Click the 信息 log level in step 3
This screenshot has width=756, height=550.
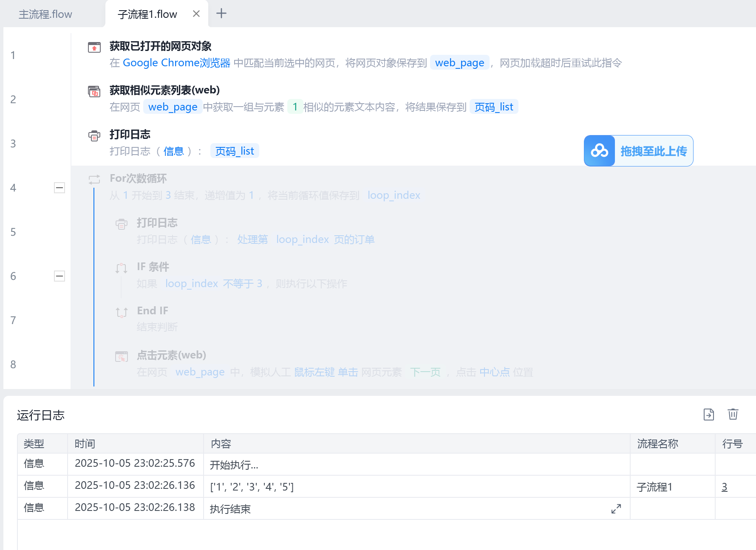click(x=173, y=151)
